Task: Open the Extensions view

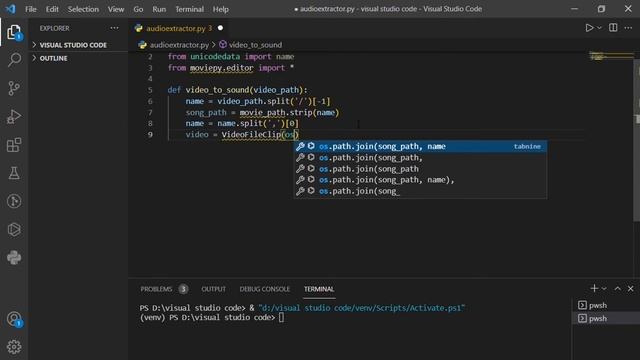Action: tap(14, 145)
